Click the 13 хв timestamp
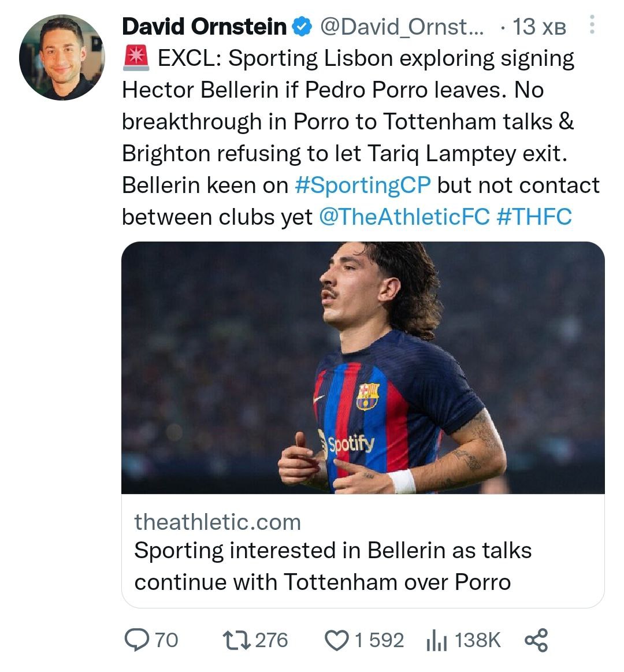This screenshot has width=624, height=672. click(x=538, y=27)
